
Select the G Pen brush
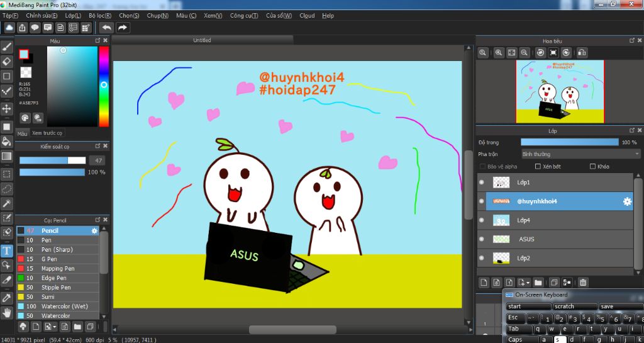pyautogui.click(x=57, y=259)
